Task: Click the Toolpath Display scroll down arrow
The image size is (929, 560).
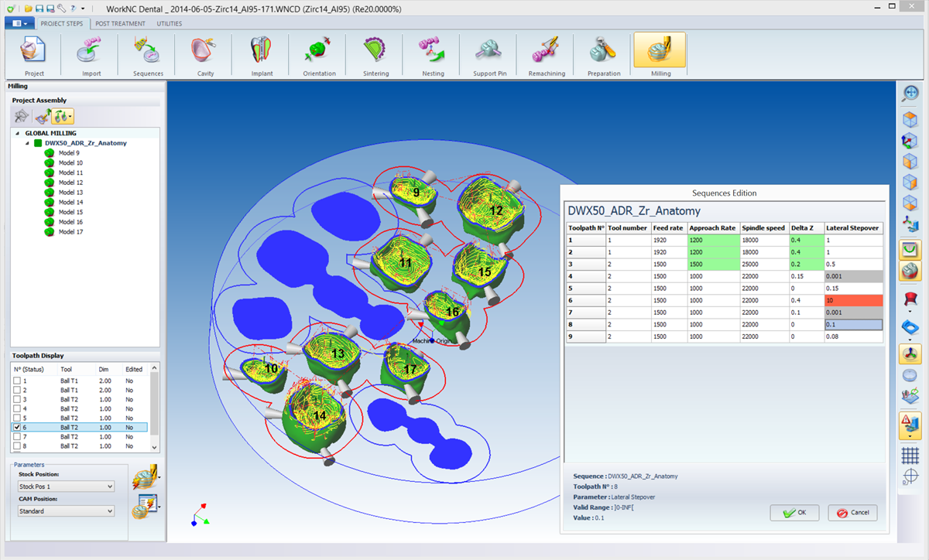Action: (x=154, y=447)
